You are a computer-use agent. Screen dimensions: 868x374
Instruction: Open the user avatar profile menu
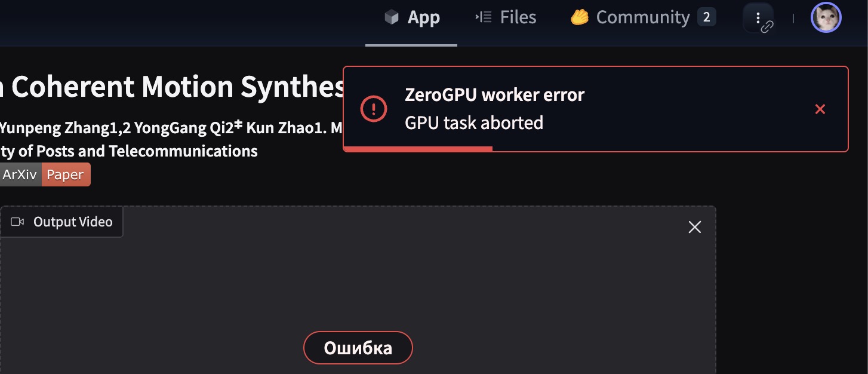point(826,18)
